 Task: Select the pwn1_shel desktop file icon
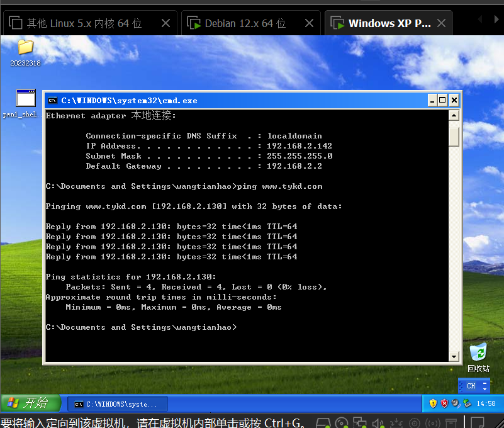coord(26,98)
